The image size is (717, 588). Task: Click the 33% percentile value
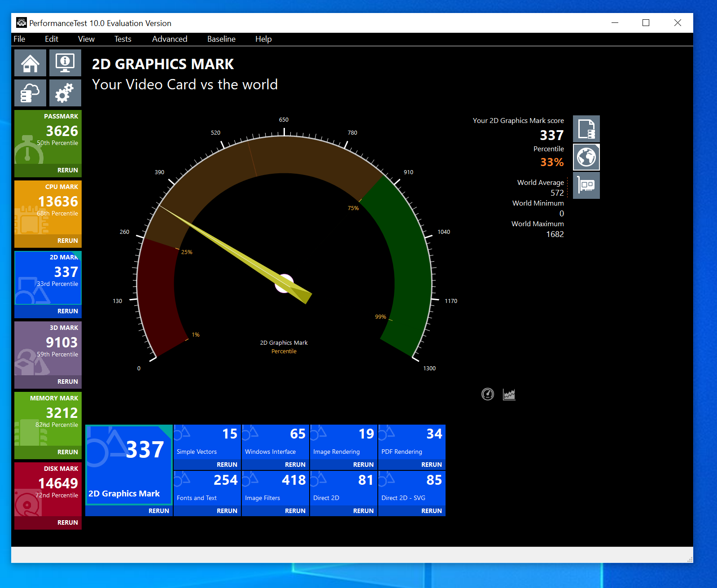click(x=552, y=162)
